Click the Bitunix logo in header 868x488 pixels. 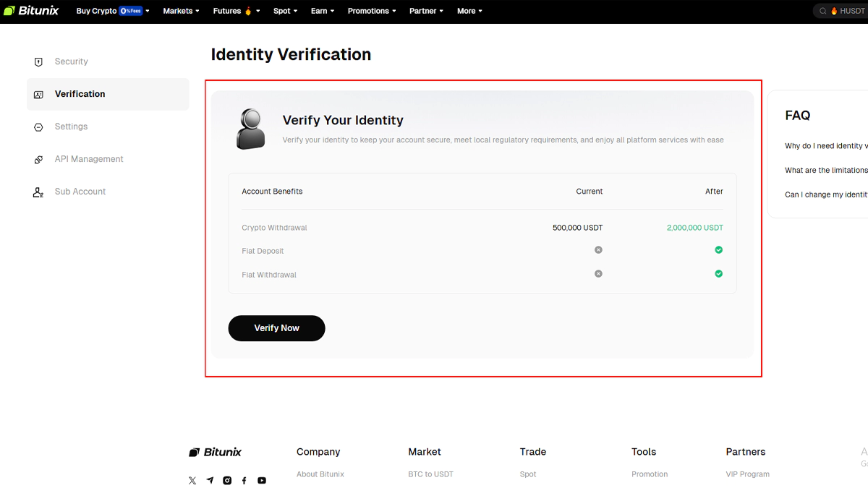tap(31, 11)
